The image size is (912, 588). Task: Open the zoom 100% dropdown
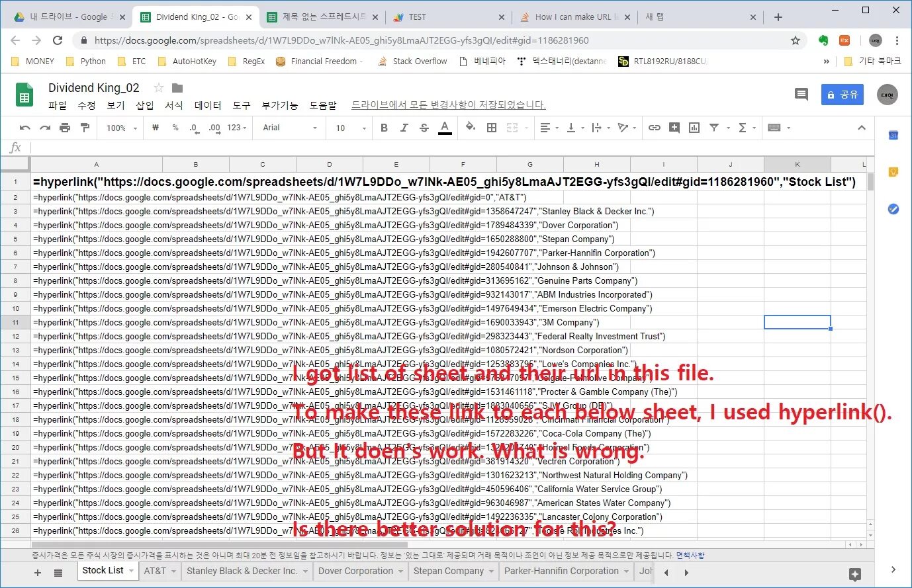(x=122, y=128)
